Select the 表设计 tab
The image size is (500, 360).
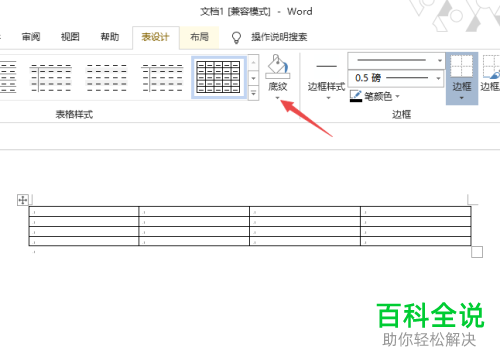coord(155,37)
